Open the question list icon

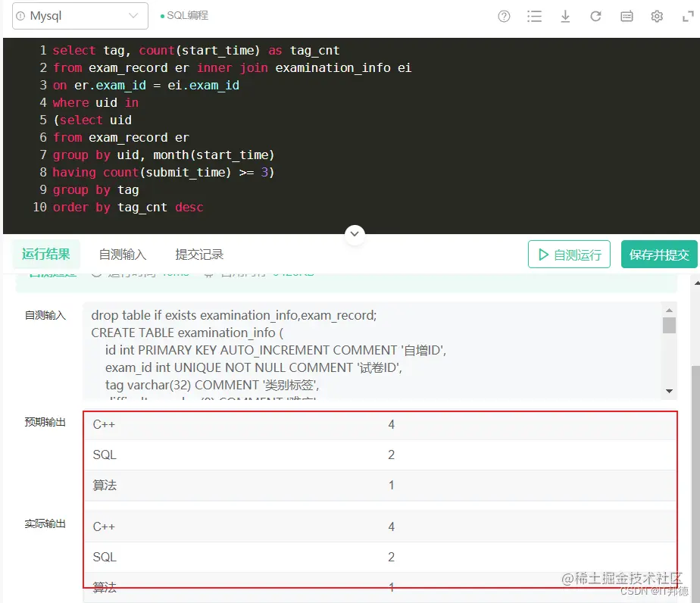pos(534,17)
